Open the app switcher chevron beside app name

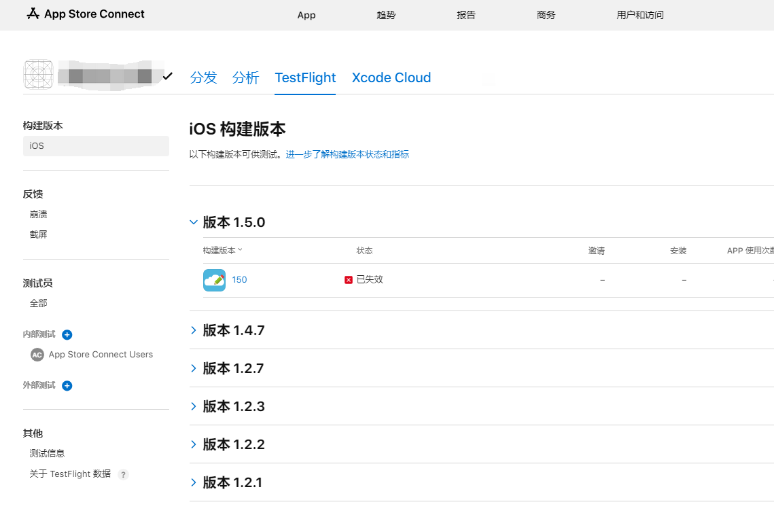click(168, 76)
